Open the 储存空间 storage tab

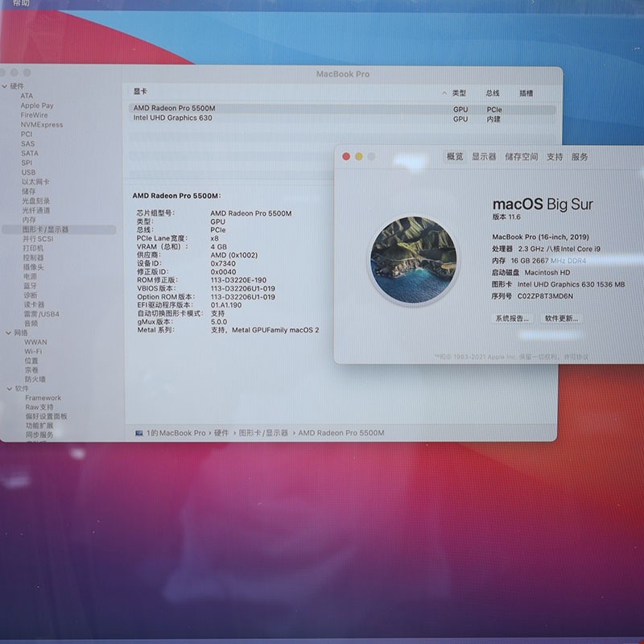click(x=521, y=157)
